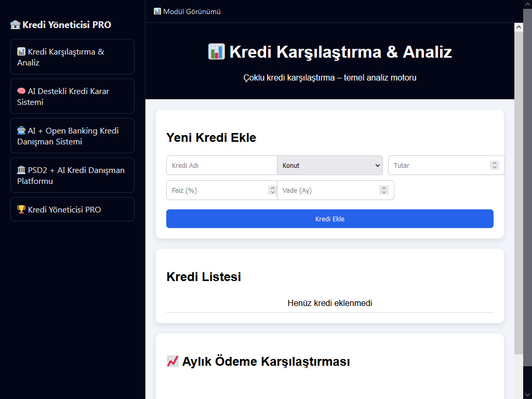Click the trophy icon in the sidebar
The width and height of the screenshot is (532, 399).
[x=21, y=210]
